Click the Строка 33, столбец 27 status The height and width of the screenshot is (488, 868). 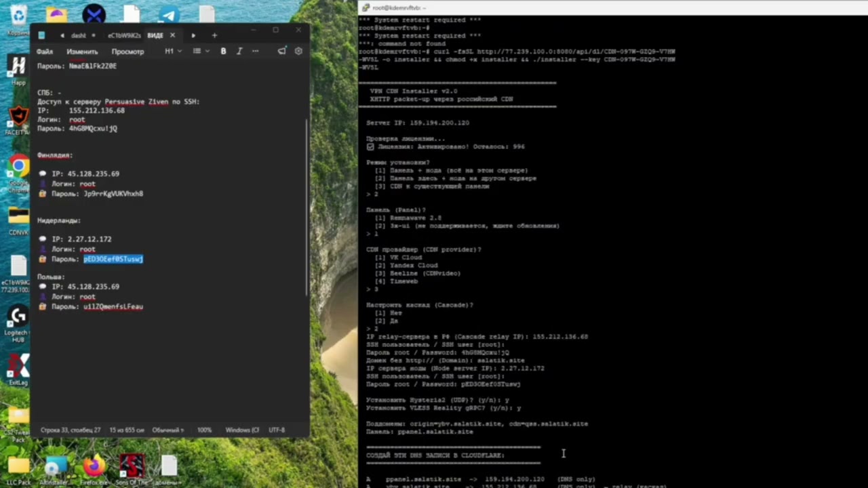click(x=71, y=430)
